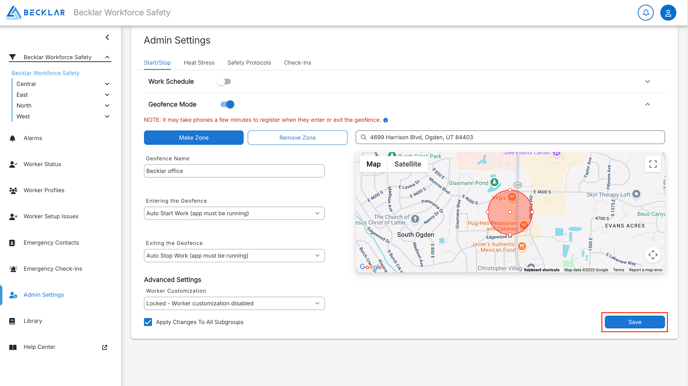The width and height of the screenshot is (688, 386).
Task: Open the Emergency Contacts page
Action: pos(51,243)
